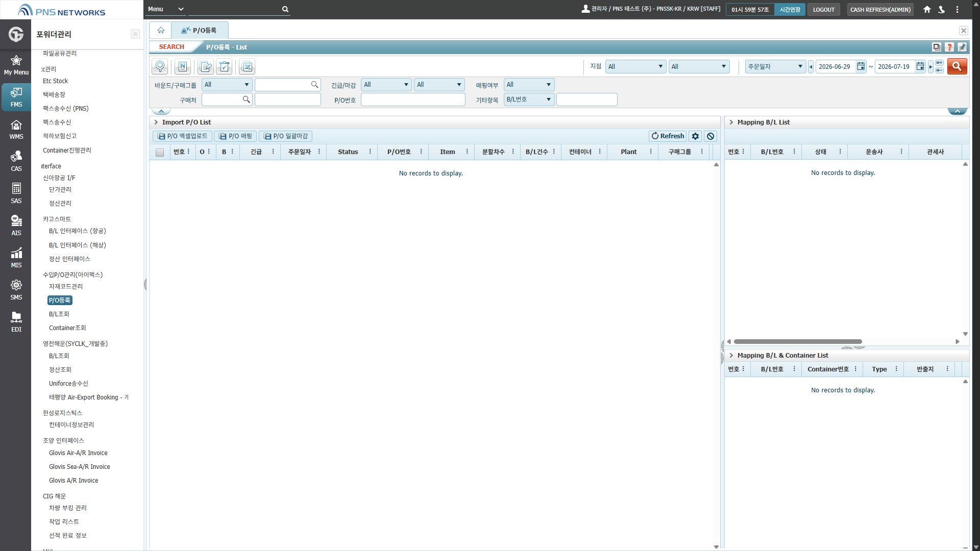Click the delete trash toolbar icon
Viewport: 980px width, 551px height.
[x=224, y=66]
